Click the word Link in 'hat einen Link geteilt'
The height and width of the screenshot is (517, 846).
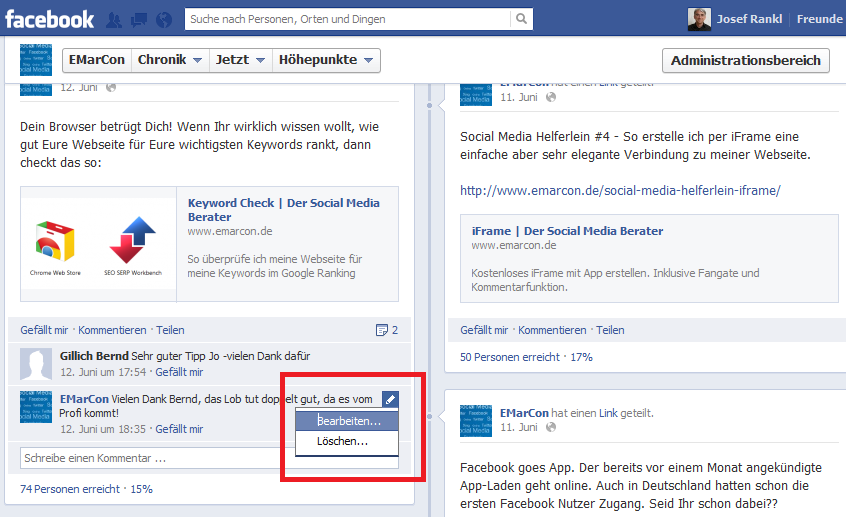click(608, 413)
